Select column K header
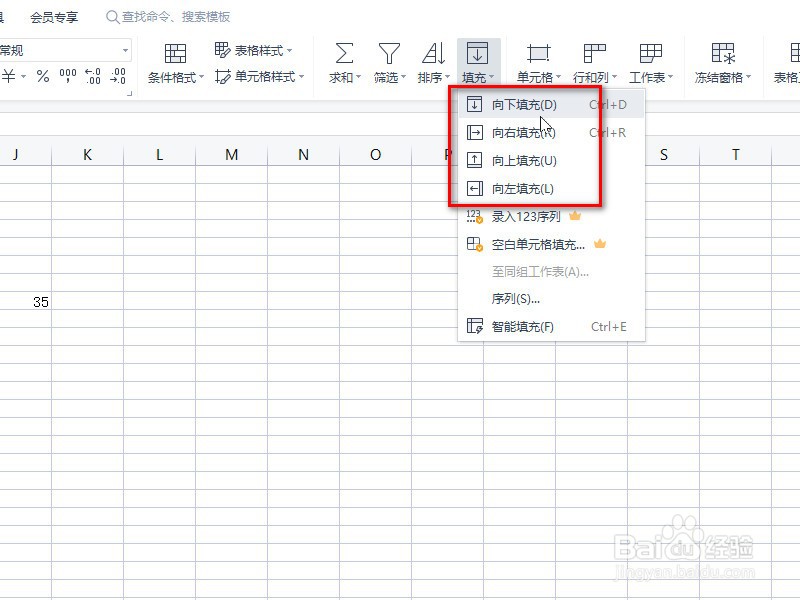800x600 pixels. click(x=87, y=155)
